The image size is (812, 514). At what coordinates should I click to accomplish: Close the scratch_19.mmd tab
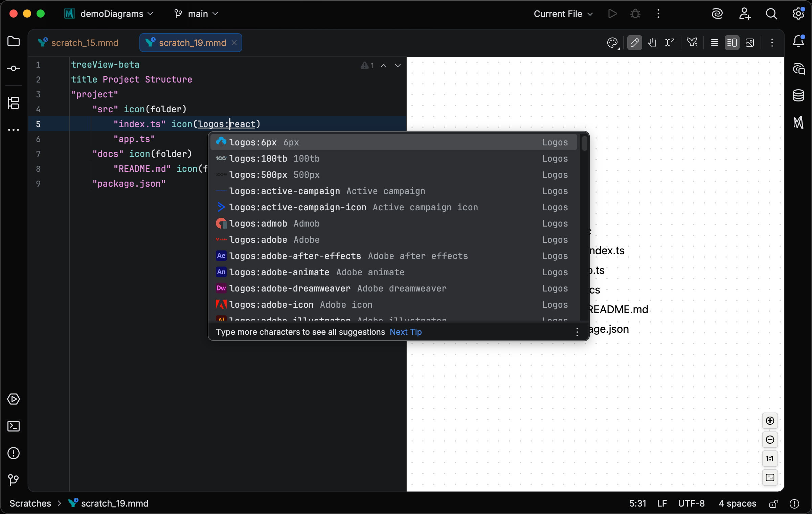coord(234,43)
